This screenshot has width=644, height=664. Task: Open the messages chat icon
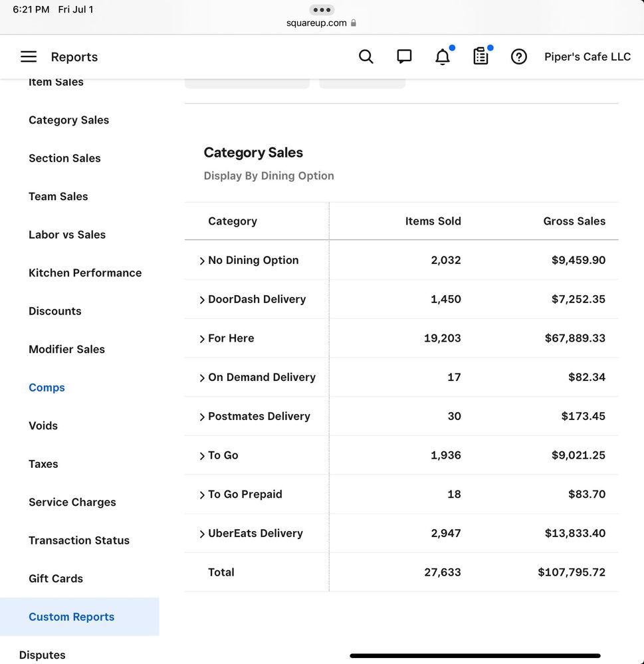404,57
